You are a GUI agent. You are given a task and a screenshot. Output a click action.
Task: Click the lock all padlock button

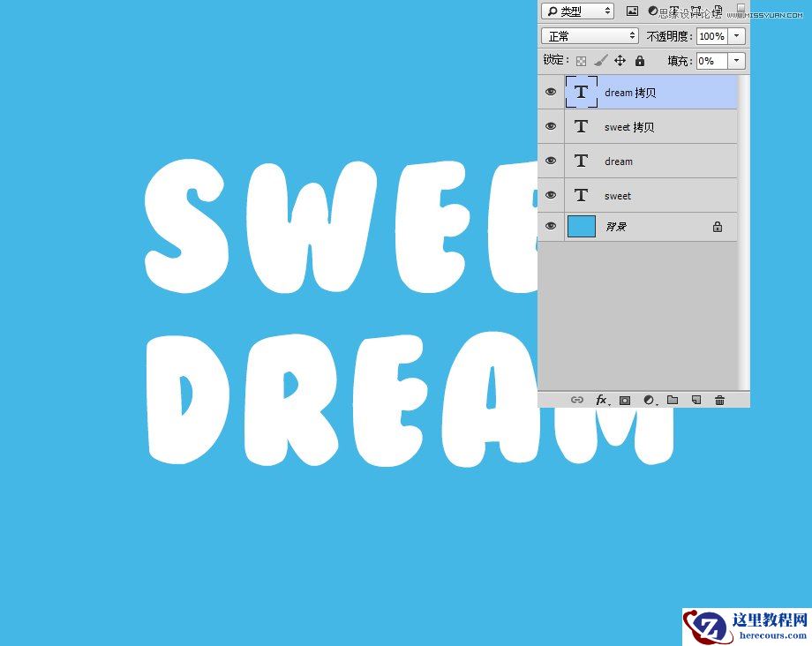pyautogui.click(x=639, y=60)
